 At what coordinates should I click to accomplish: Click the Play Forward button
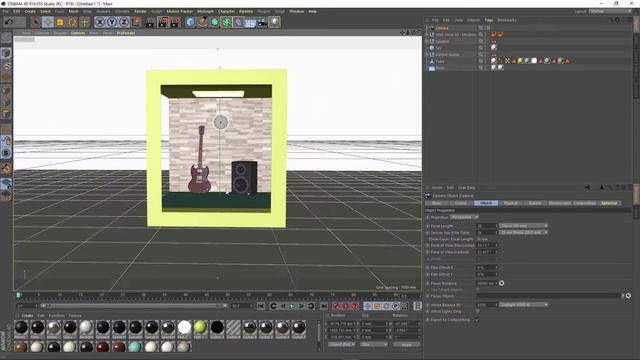pyautogui.click(x=292, y=306)
